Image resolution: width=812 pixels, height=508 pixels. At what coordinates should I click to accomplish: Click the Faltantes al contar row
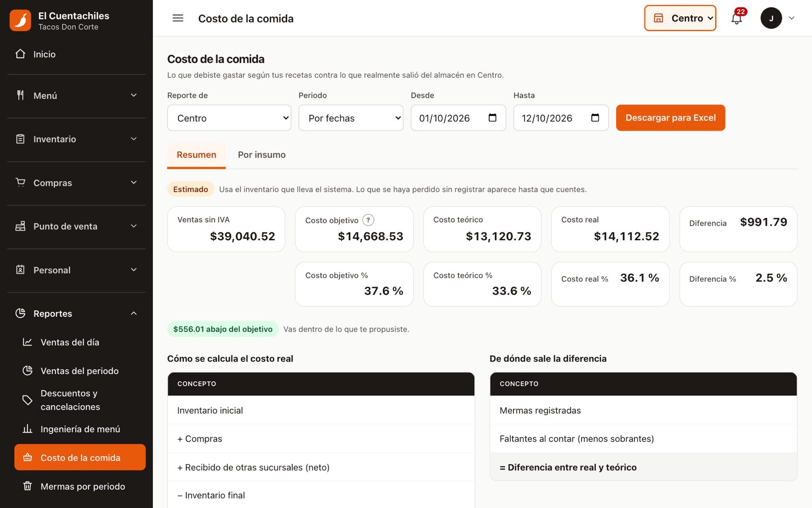pyautogui.click(x=643, y=438)
